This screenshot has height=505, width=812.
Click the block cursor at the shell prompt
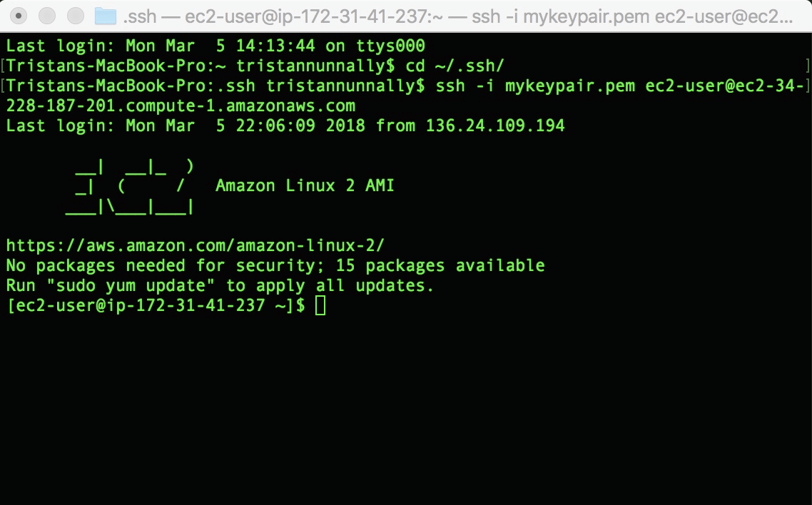[x=320, y=305]
